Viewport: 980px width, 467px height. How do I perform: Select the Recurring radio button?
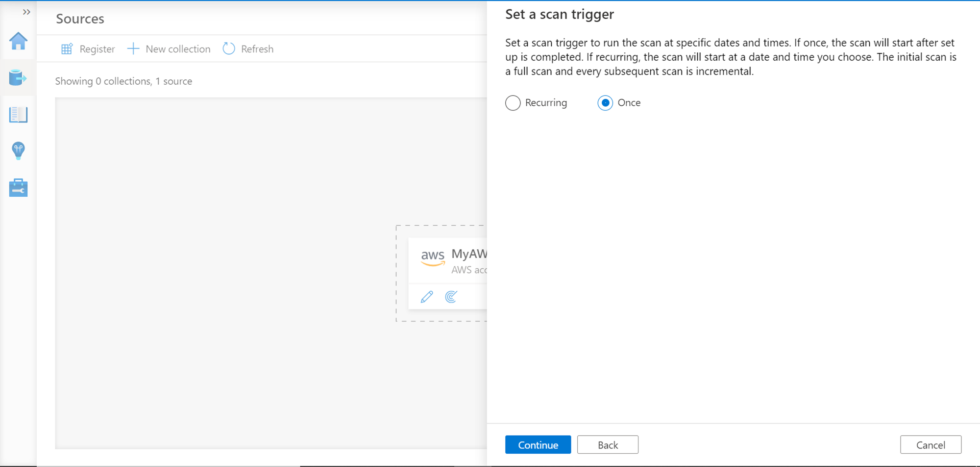pos(513,103)
